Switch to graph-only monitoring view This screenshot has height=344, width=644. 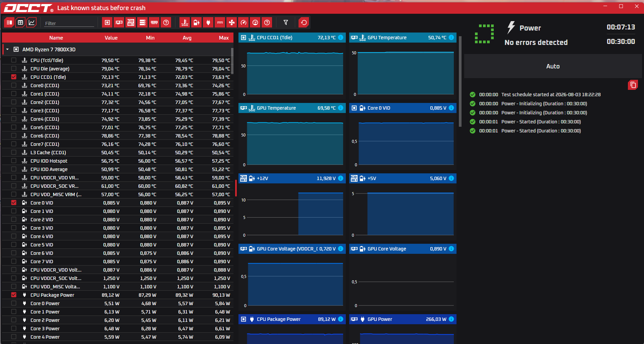pyautogui.click(x=32, y=22)
